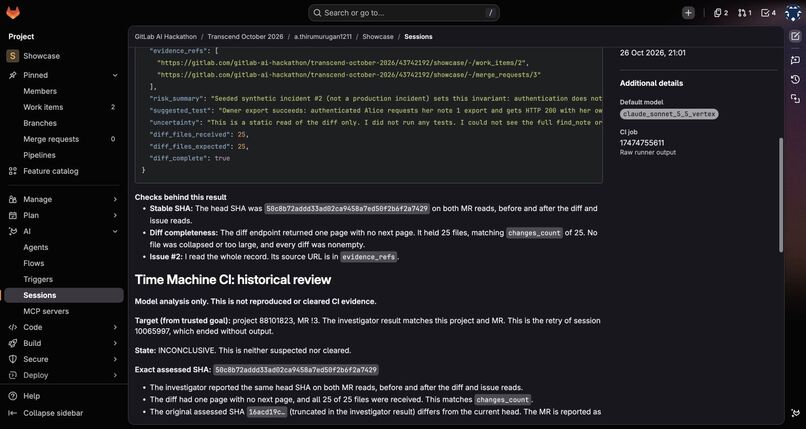The height and width of the screenshot is (429, 806).
Task: Click the page vertical scrollbar thumb
Action: pos(781,195)
